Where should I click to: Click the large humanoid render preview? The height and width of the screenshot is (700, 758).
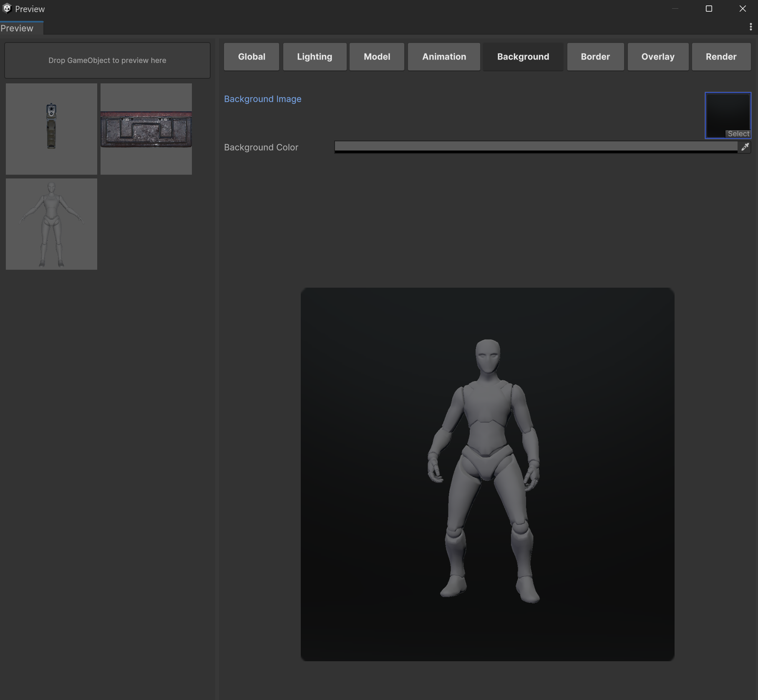[x=487, y=474]
